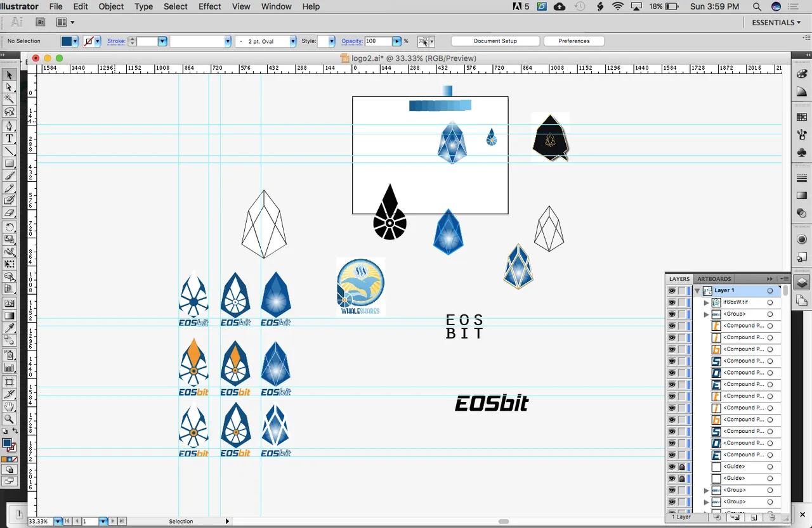Select the Hand tool
This screenshot has width=812, height=528.
pos(10,406)
